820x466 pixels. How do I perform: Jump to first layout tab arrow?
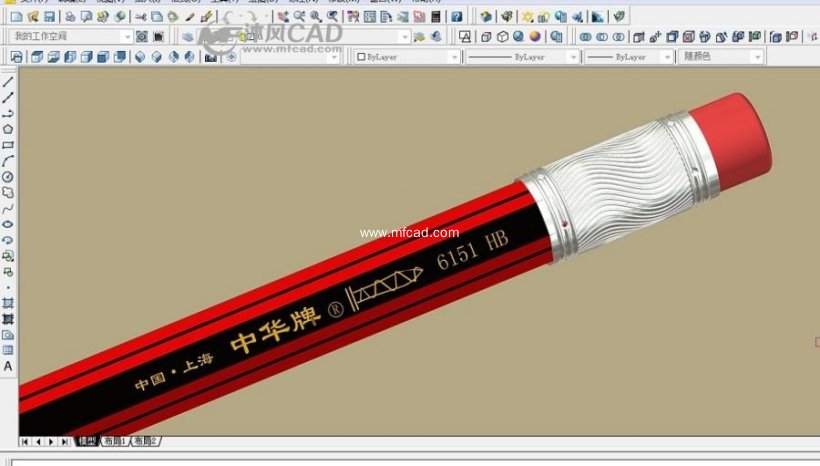point(25,442)
